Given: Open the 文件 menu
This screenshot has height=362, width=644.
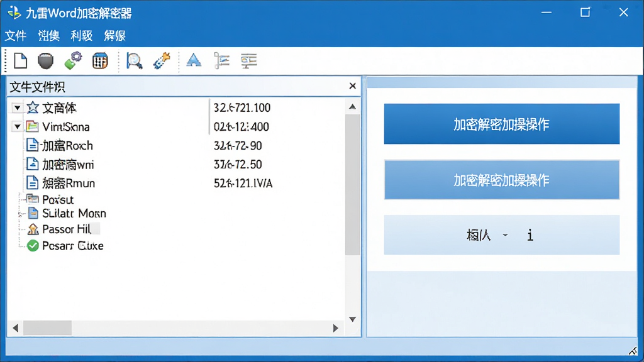Looking at the screenshot, I should click(16, 36).
